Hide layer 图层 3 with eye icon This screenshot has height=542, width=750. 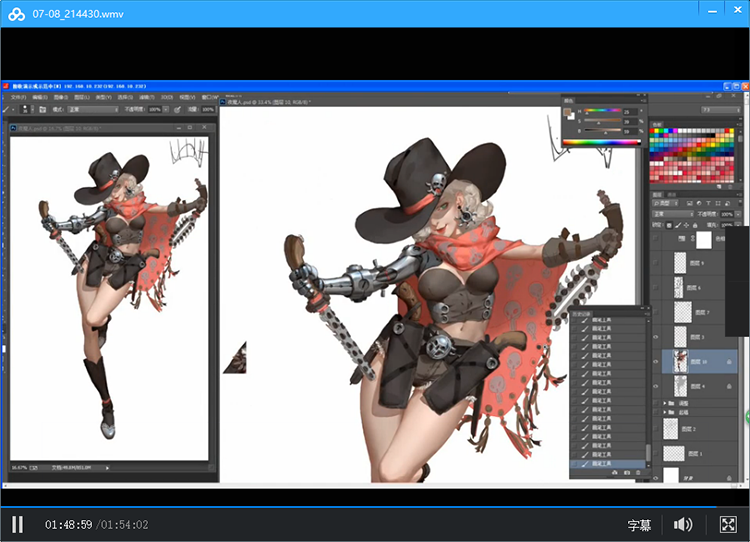tap(656, 338)
